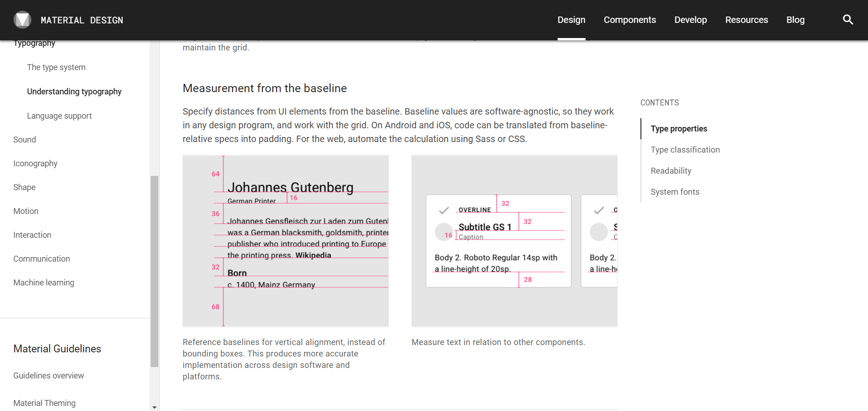Image resolution: width=868 pixels, height=411 pixels.
Task: Open the Blog tab
Action: point(795,20)
